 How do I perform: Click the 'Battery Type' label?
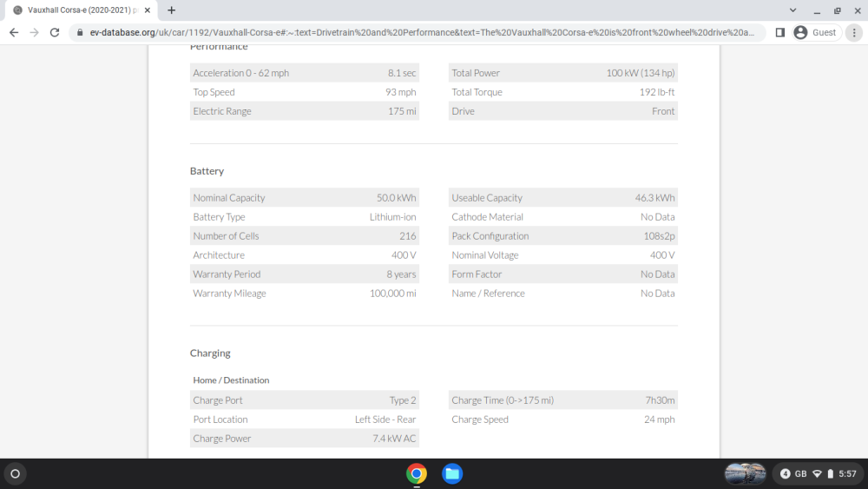coord(219,217)
